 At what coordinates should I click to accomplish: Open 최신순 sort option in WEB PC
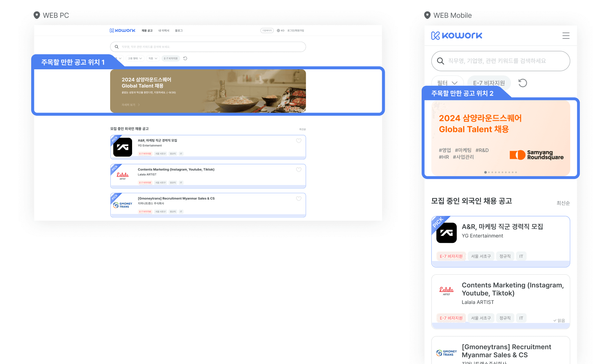click(302, 129)
